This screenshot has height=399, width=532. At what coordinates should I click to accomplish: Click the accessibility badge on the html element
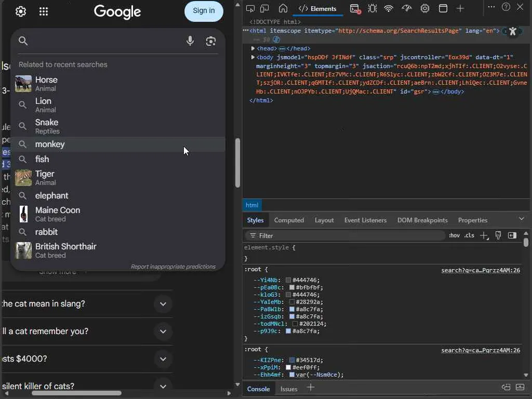[x=513, y=32]
